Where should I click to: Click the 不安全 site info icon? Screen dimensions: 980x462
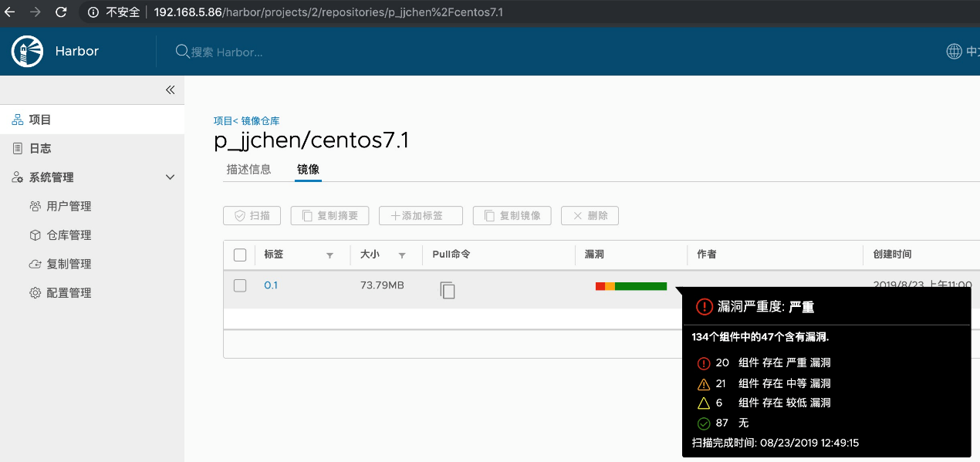pos(93,12)
